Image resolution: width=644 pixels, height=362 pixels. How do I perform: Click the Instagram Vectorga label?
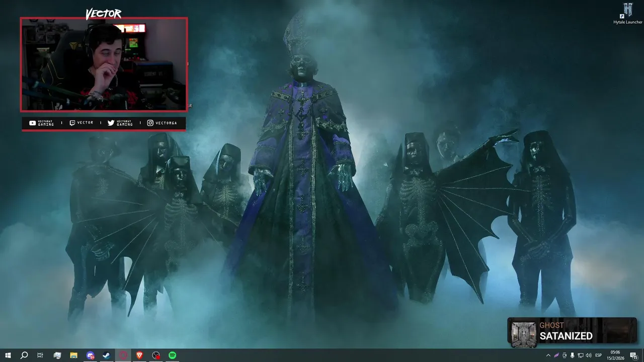click(x=162, y=123)
